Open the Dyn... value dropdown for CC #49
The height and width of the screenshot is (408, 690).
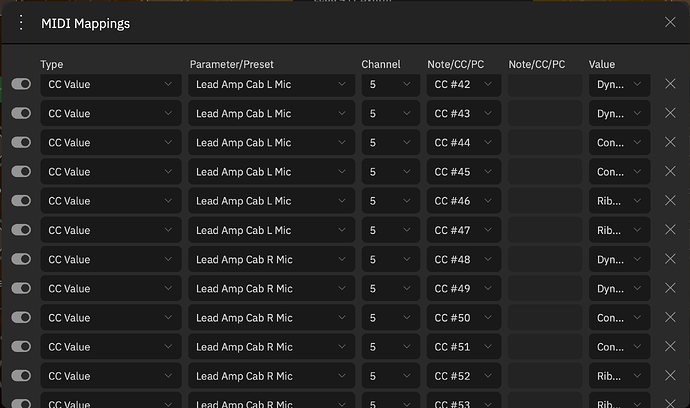tap(620, 288)
